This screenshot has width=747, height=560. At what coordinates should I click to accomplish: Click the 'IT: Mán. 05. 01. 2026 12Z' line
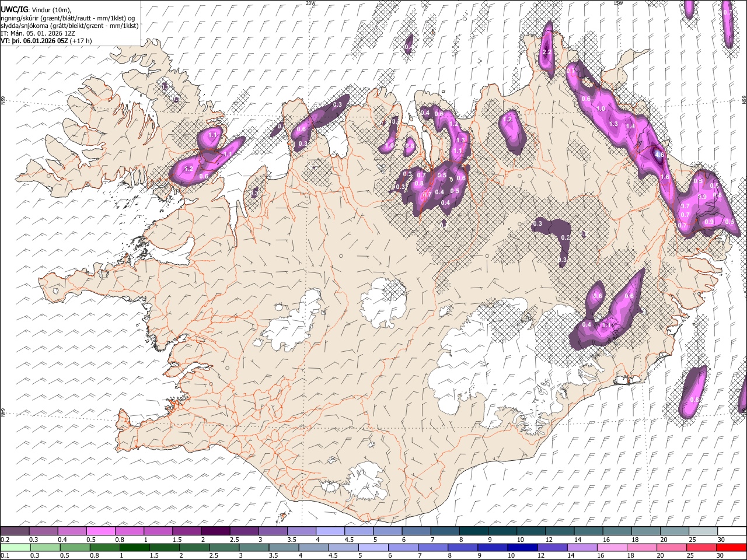click(38, 33)
